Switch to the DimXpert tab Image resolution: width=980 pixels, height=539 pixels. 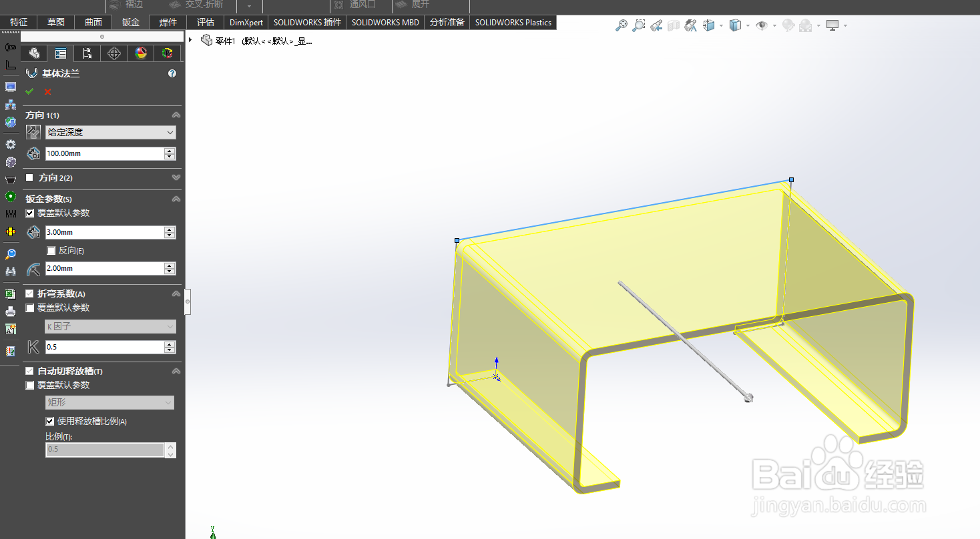246,22
